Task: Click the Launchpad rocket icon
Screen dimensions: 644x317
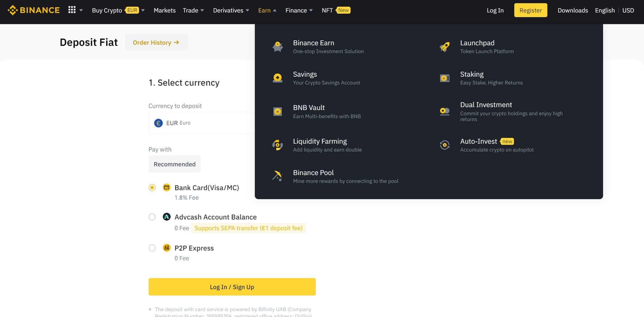Action: [x=445, y=47]
